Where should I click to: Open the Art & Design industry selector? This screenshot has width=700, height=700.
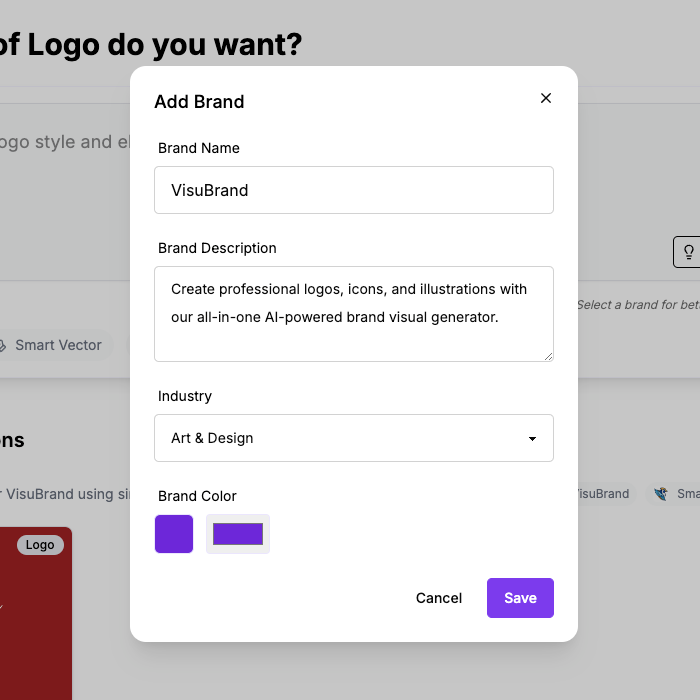[353, 438]
